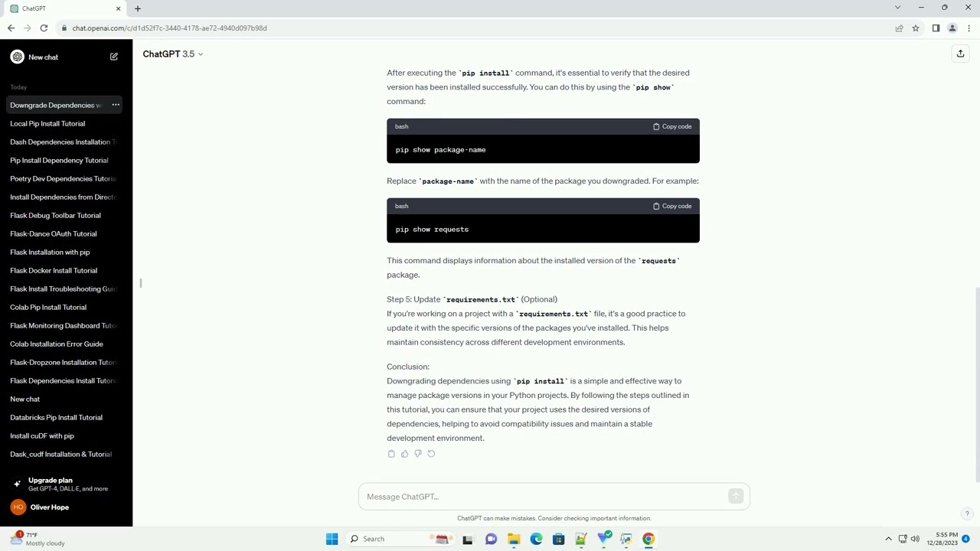Open Microsoft Store from taskbar

click(558, 539)
